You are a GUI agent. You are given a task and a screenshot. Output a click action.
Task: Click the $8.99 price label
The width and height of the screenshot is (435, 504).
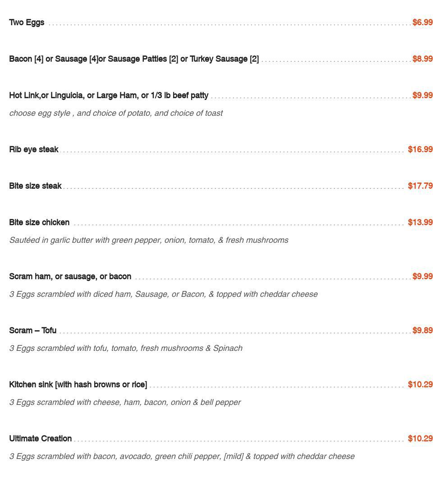click(422, 59)
